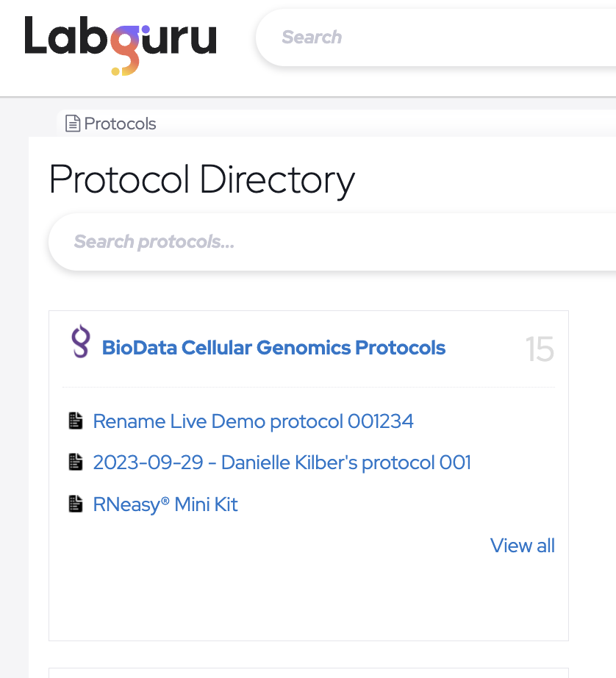This screenshot has width=616, height=678.
Task: Open Rename Live Demo protocol 001234
Action: (253, 421)
